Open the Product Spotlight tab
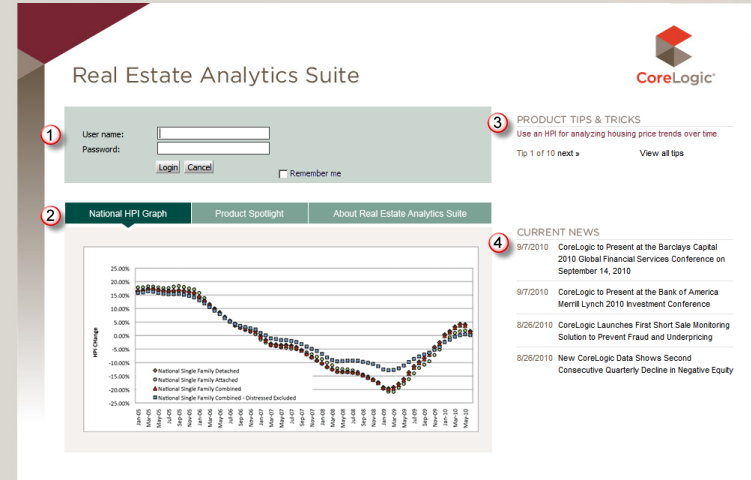The height and width of the screenshot is (480, 751). 250,214
